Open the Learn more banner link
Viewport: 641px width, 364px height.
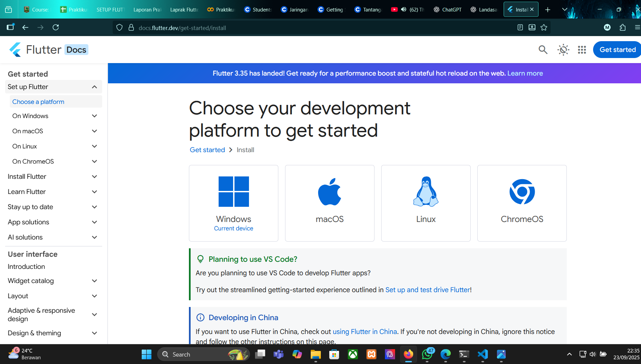(x=525, y=73)
